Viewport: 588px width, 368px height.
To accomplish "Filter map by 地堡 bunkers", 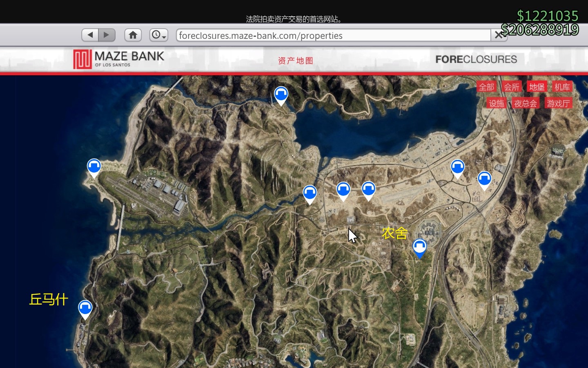I will point(537,87).
